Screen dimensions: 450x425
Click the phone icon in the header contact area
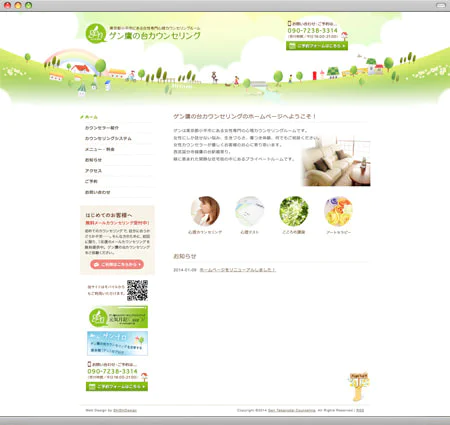pos(289,23)
